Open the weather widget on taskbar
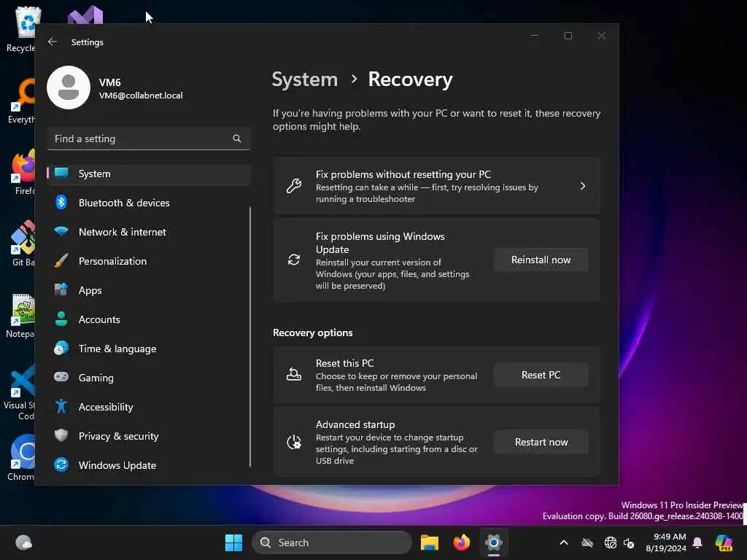 click(x=23, y=542)
